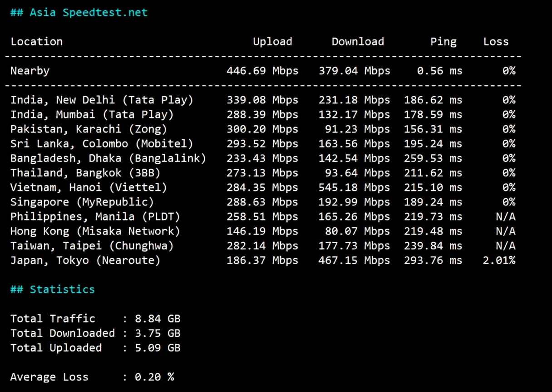This screenshot has width=552, height=392.
Task: Select Colombo download 163.56 Mbps
Action: click(x=354, y=144)
